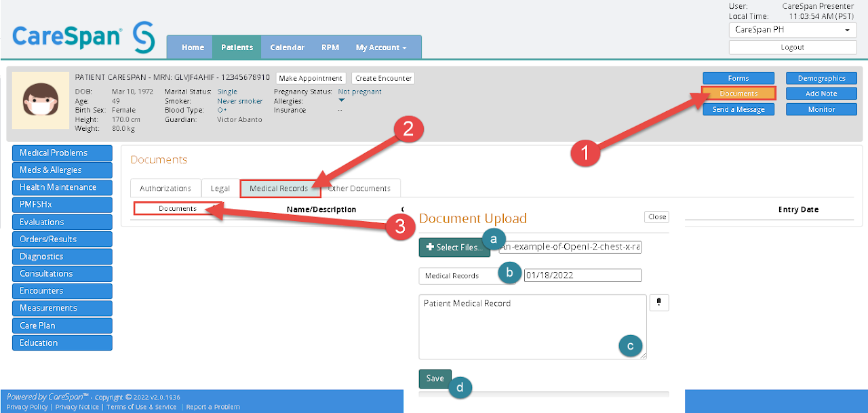Open Consultations section
868x413 pixels.
(62, 273)
